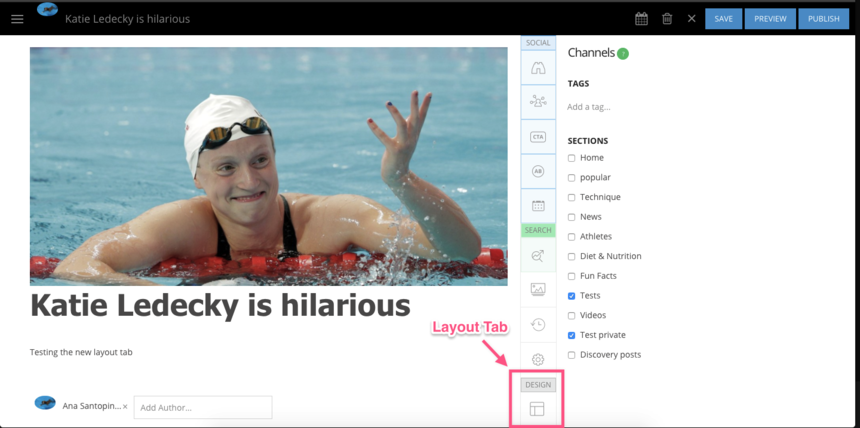
Task: Enable the Diet & Nutrition section
Action: click(x=572, y=256)
